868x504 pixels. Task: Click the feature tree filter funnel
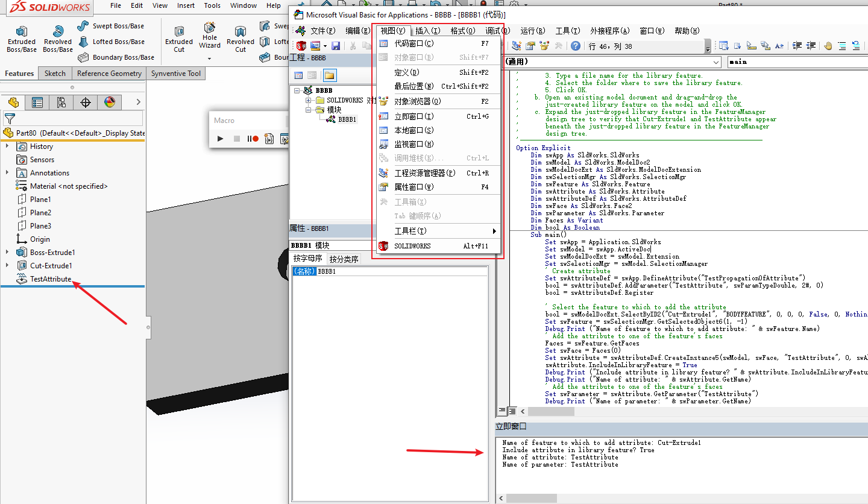(x=10, y=119)
